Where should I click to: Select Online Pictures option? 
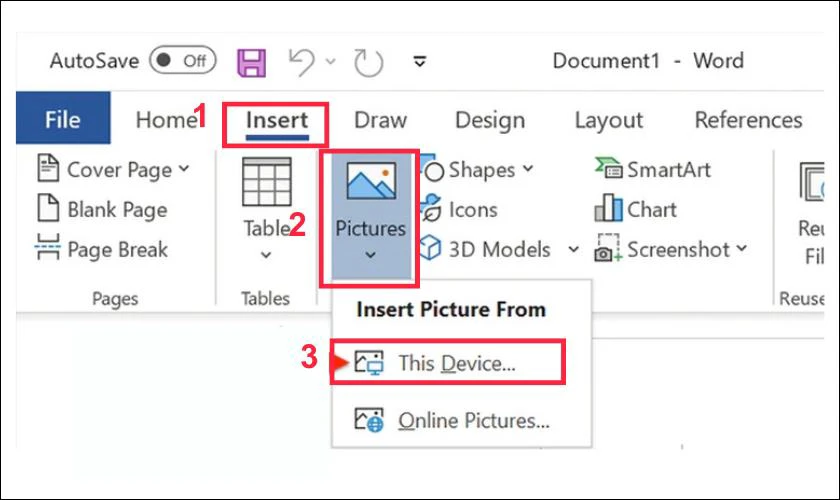(473, 421)
